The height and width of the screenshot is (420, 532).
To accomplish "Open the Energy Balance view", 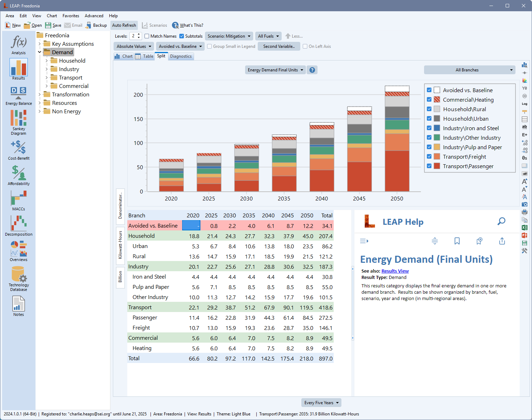I will click(x=19, y=96).
